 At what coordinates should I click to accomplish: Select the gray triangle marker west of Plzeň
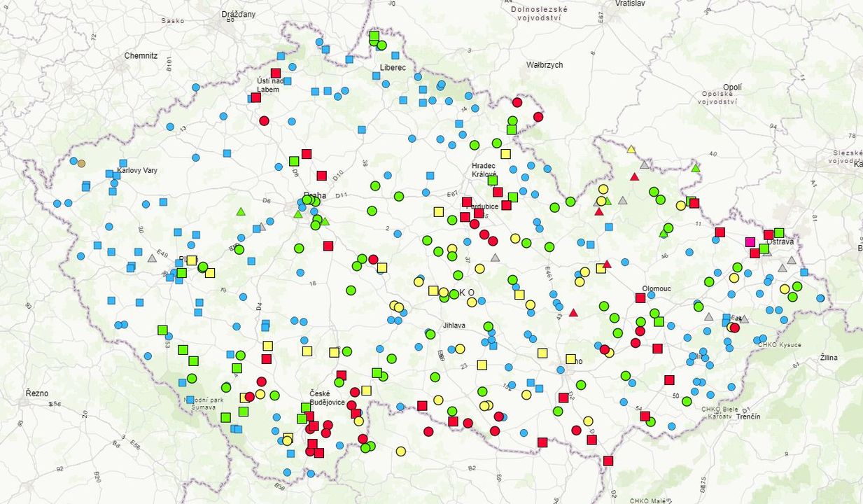(x=151, y=259)
